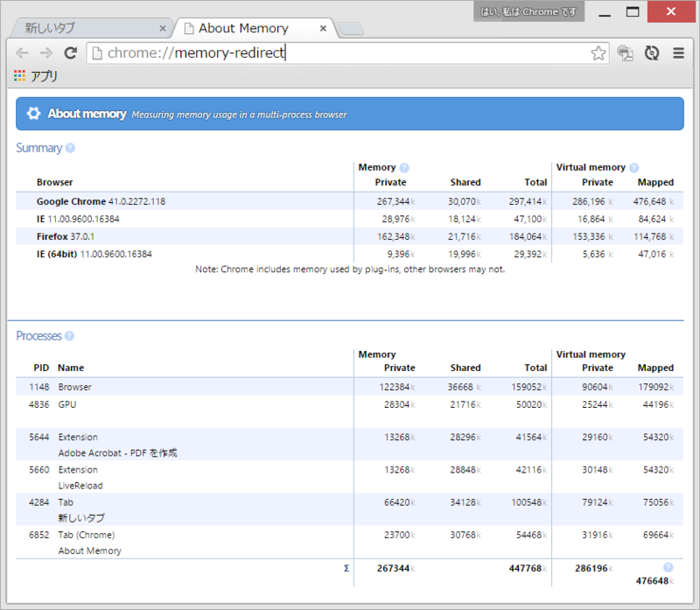This screenshot has width=700, height=610.
Task: Click the total memory sum 447768k
Action: (x=528, y=568)
